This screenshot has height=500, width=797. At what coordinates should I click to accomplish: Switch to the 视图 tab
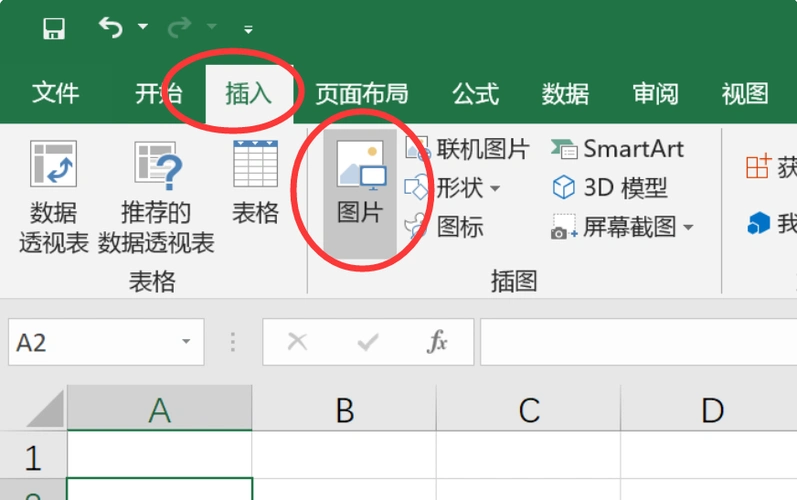745,93
